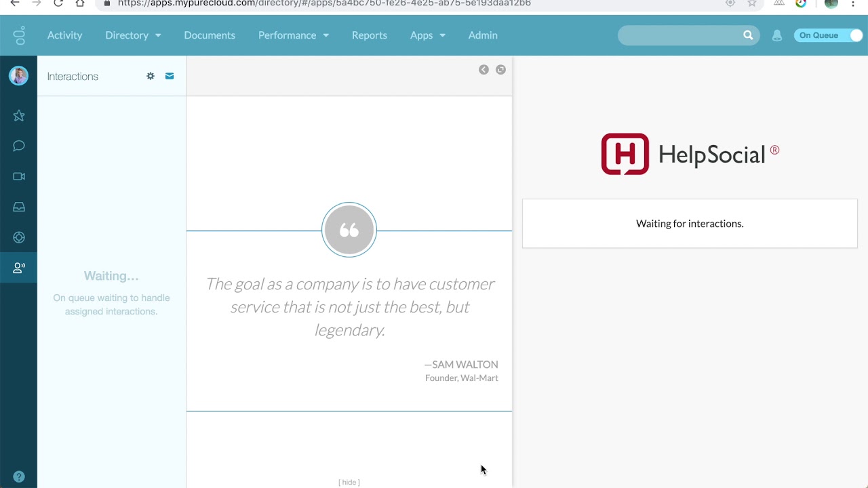Go back in browser history
This screenshot has height=488, width=868.
15,3
